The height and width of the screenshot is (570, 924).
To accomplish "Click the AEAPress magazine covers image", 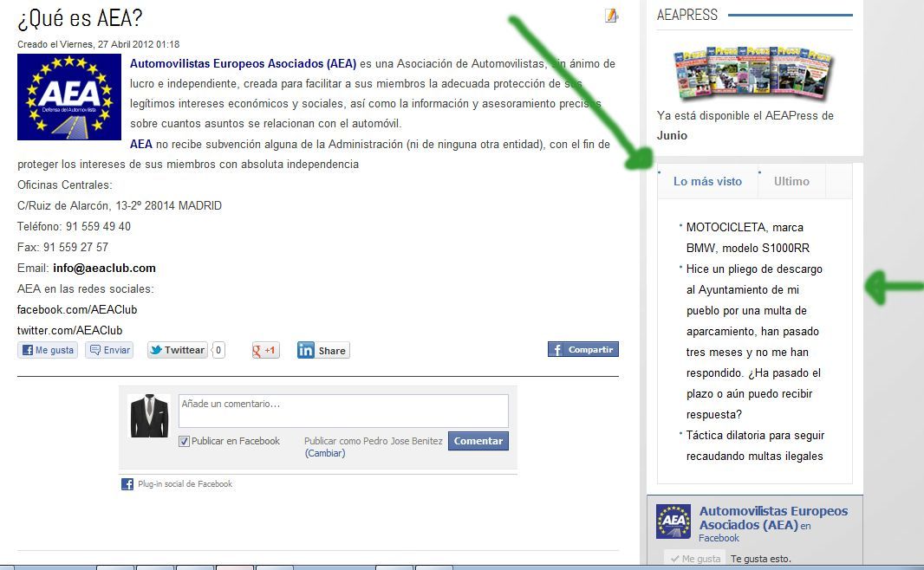I will click(x=753, y=73).
